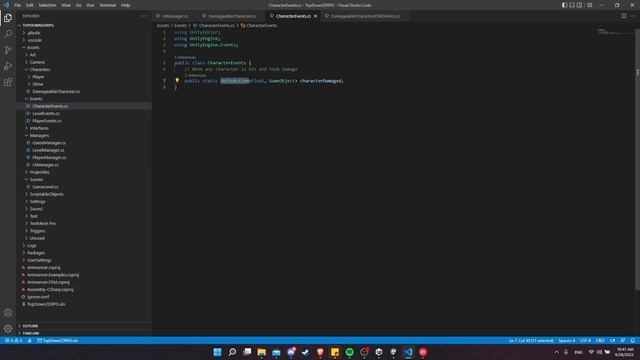Image resolution: width=640 pixels, height=360 pixels.
Task: Open the Selection menu
Action: 47,5
